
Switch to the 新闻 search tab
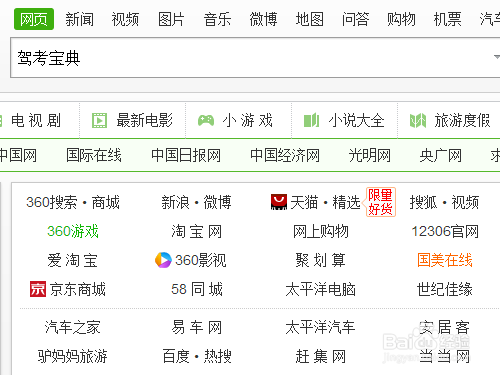79,19
